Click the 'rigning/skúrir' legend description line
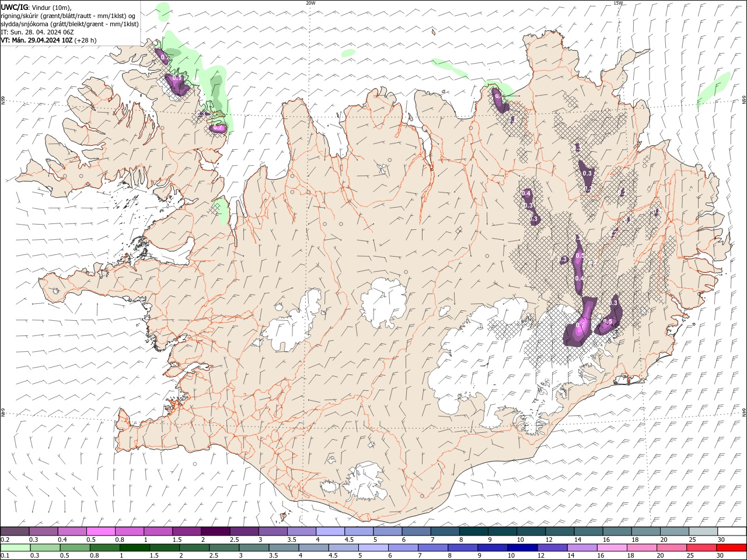This screenshot has height=560, width=747. 68,16
